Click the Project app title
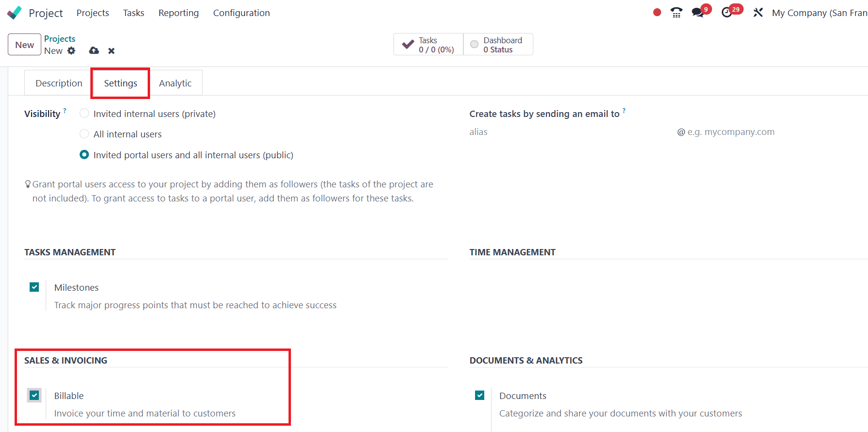Viewport: 868px width, 432px height. pos(46,13)
